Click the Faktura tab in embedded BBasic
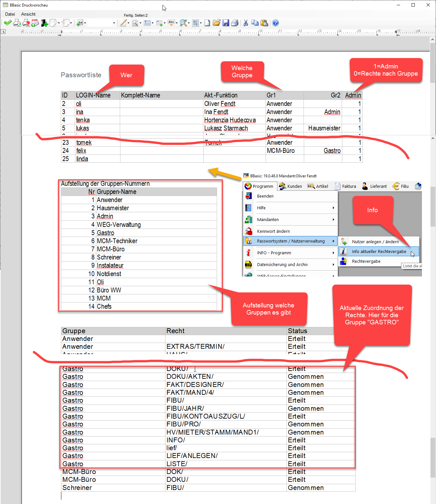 345,186
